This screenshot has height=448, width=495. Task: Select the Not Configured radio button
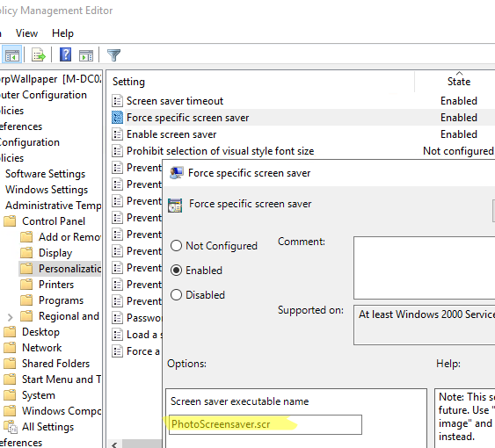pos(176,245)
